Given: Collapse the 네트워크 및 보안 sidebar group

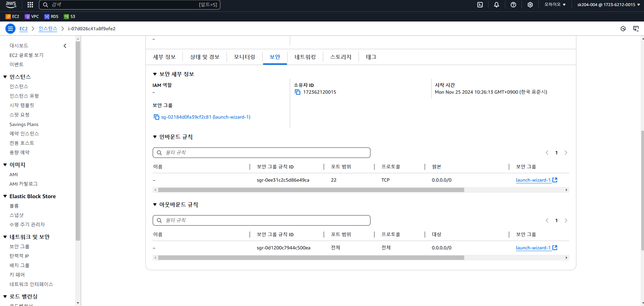Looking at the screenshot, I should (5, 237).
